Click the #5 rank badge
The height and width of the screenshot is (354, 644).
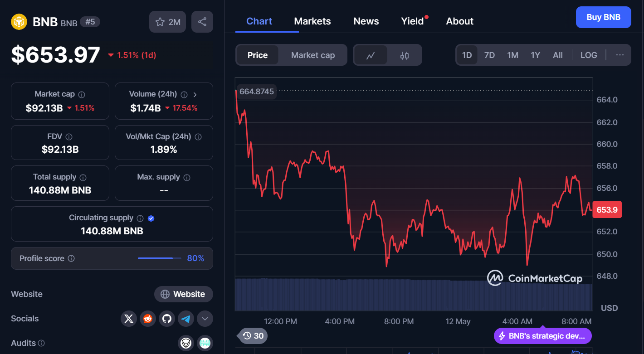click(90, 22)
